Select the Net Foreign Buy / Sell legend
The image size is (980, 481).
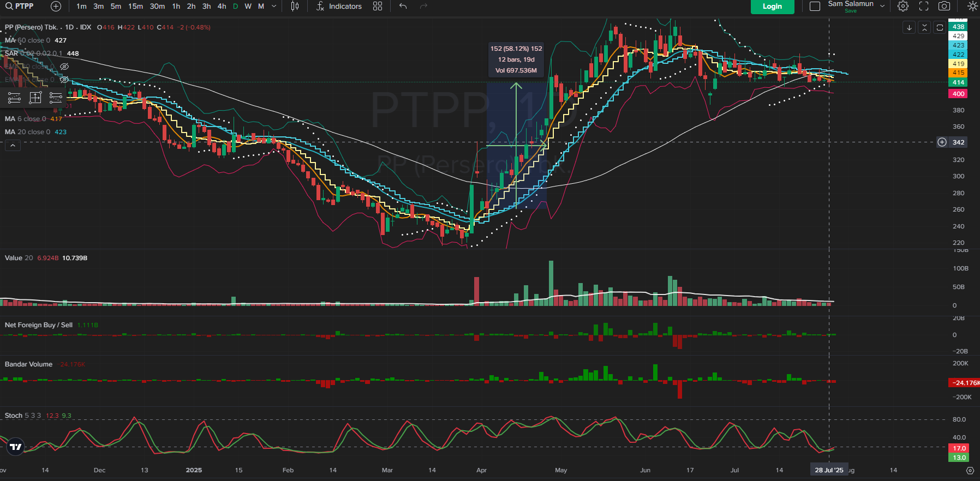click(x=39, y=325)
